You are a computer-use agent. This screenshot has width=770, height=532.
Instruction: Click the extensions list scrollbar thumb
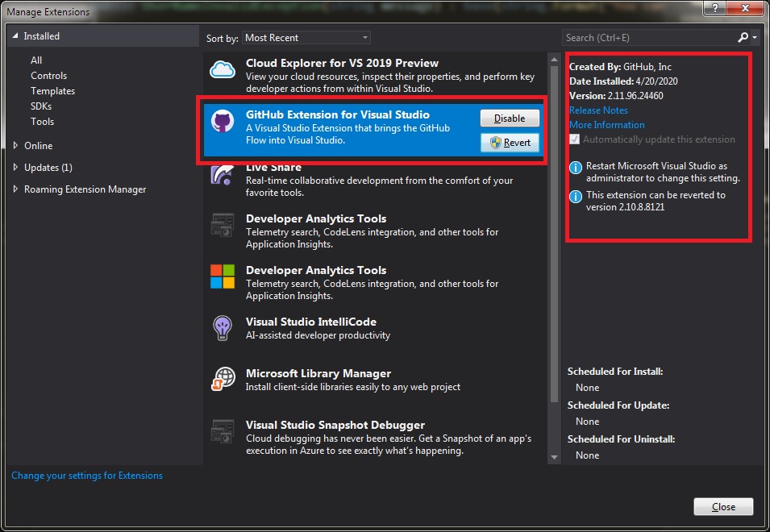(x=555, y=234)
